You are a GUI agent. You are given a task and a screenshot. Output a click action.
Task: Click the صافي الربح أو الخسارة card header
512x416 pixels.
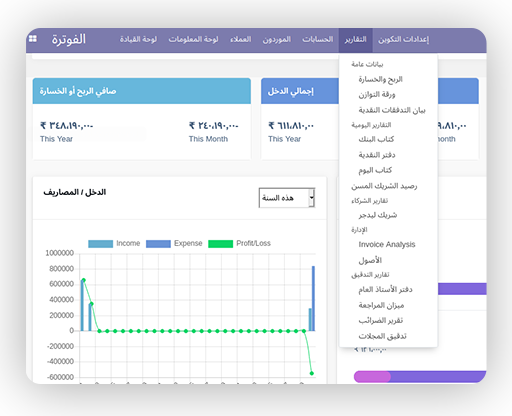[142, 91]
